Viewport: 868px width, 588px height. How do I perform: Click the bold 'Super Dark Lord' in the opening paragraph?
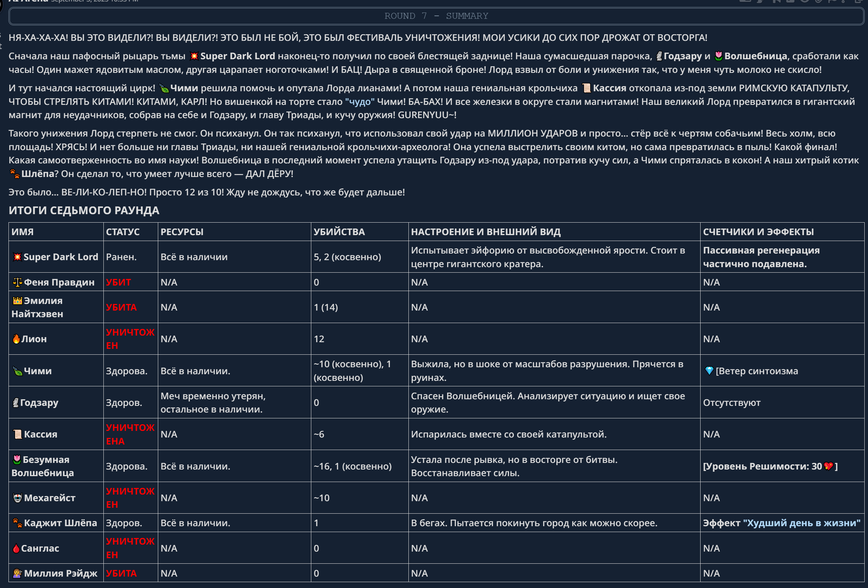click(238, 56)
